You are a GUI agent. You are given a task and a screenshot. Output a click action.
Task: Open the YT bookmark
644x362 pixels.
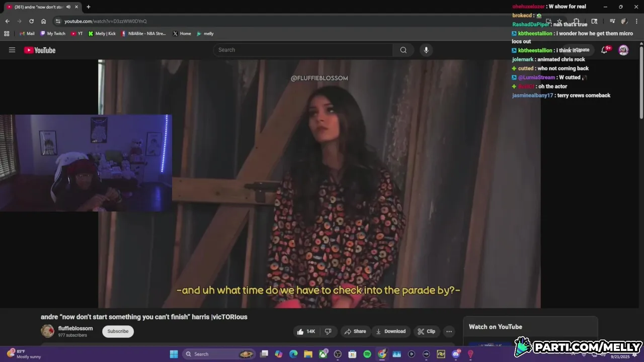tap(77, 34)
